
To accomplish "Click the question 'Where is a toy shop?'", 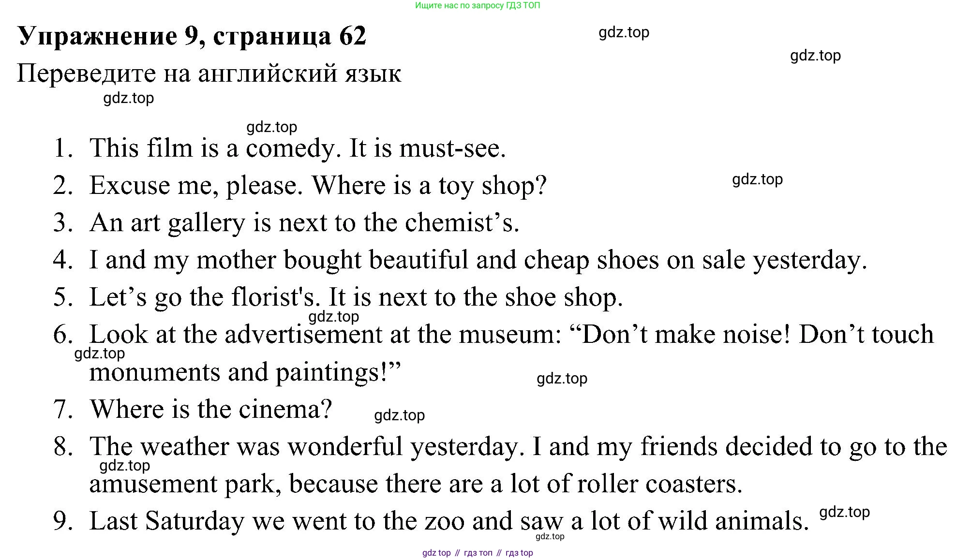I will coord(429,185).
